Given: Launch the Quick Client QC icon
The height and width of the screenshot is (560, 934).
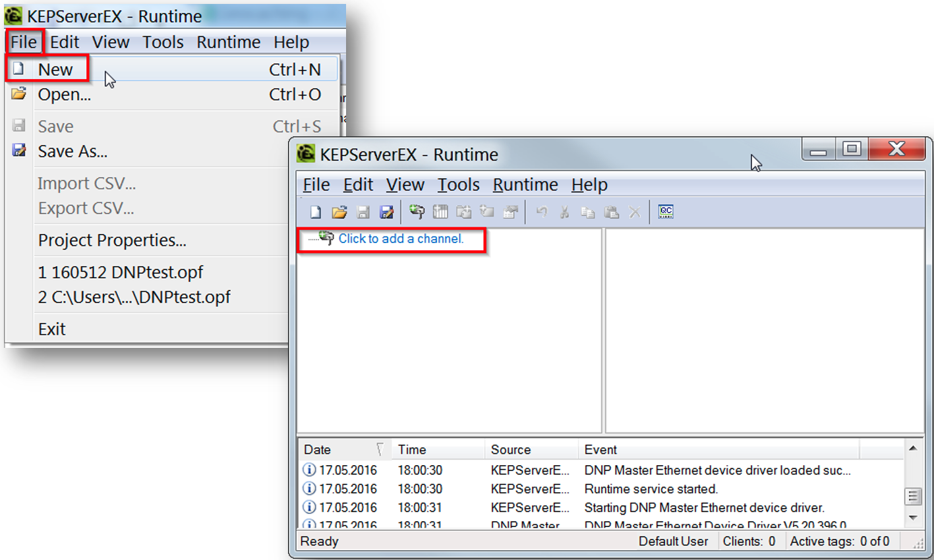Looking at the screenshot, I should [x=666, y=211].
